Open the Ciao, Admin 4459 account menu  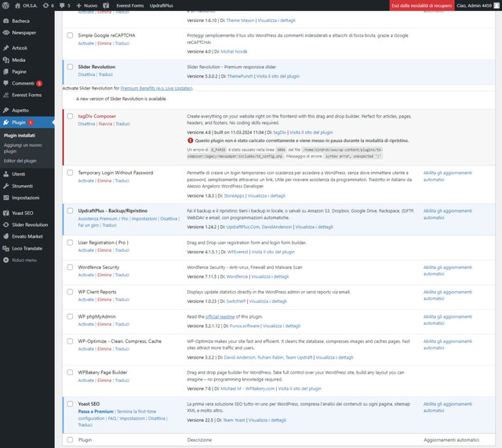[477, 5]
